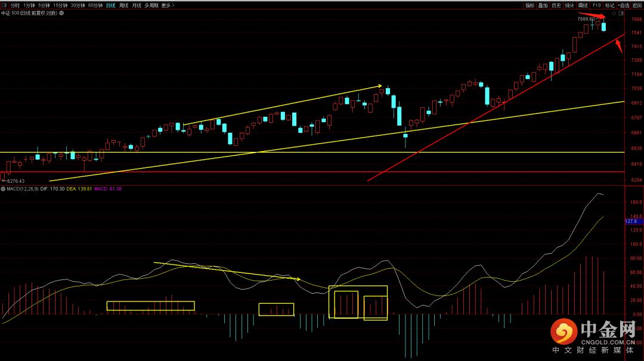Click the diamond icon above price axis

[x=614, y=14]
